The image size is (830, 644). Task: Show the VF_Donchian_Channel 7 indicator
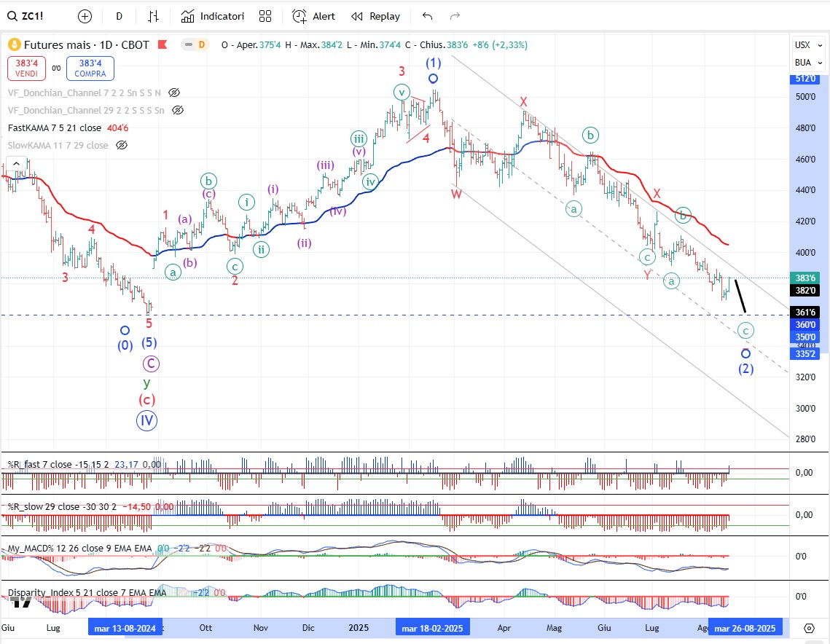174,93
